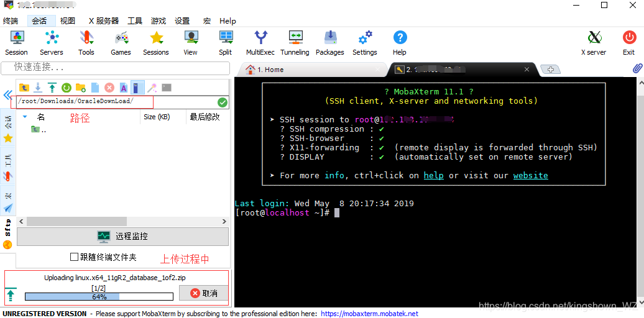Click the red Exit power icon

(629, 43)
